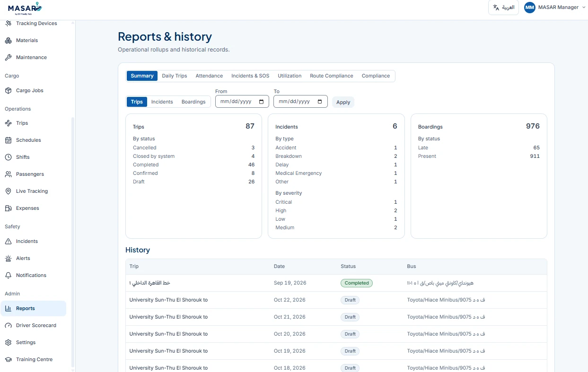The image size is (588, 372).
Task: Expand the MASAR Manager account menu chevron
Action: point(583,7)
